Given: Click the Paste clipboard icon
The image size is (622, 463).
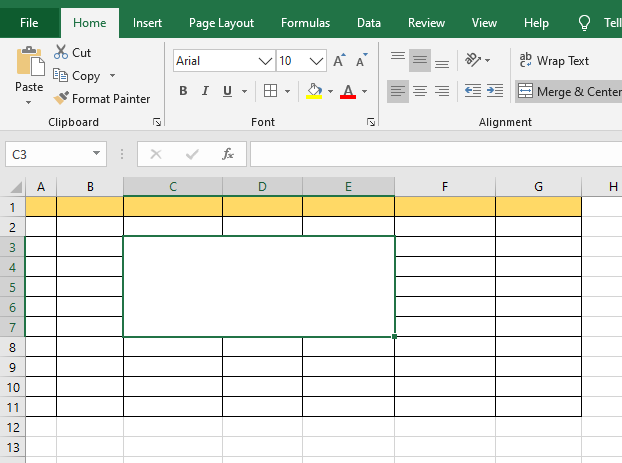Looking at the screenshot, I should coord(29,63).
